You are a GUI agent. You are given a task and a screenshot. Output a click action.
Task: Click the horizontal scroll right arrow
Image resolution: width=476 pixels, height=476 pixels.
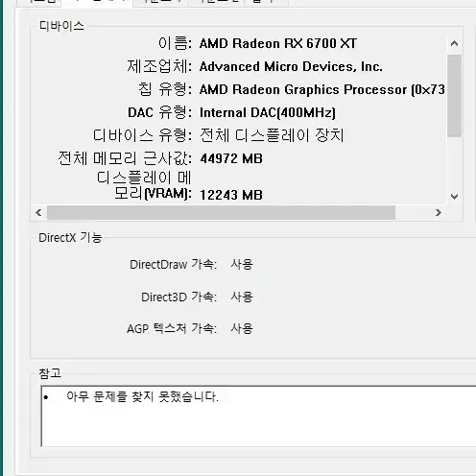pos(439,212)
